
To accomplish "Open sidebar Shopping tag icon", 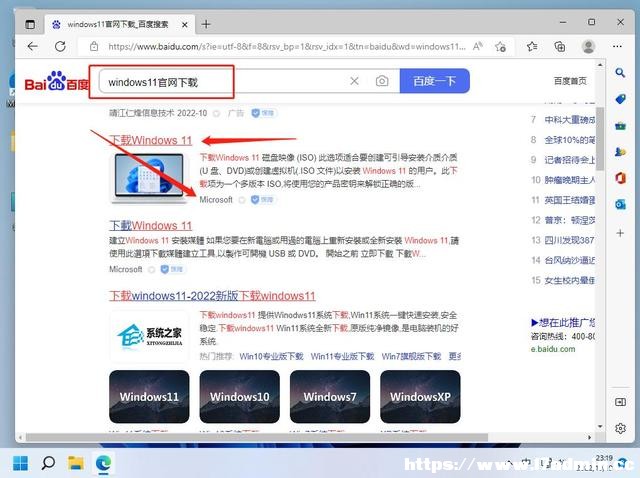I will pos(620,99).
